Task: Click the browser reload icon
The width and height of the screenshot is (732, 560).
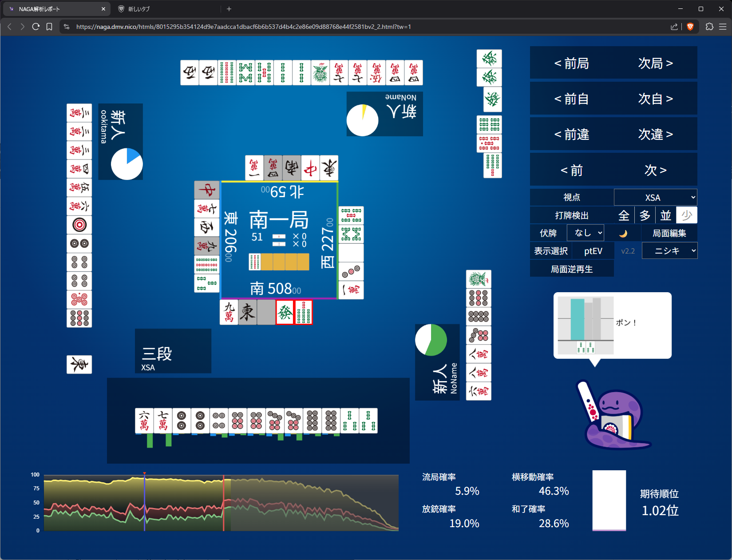Action: tap(36, 27)
